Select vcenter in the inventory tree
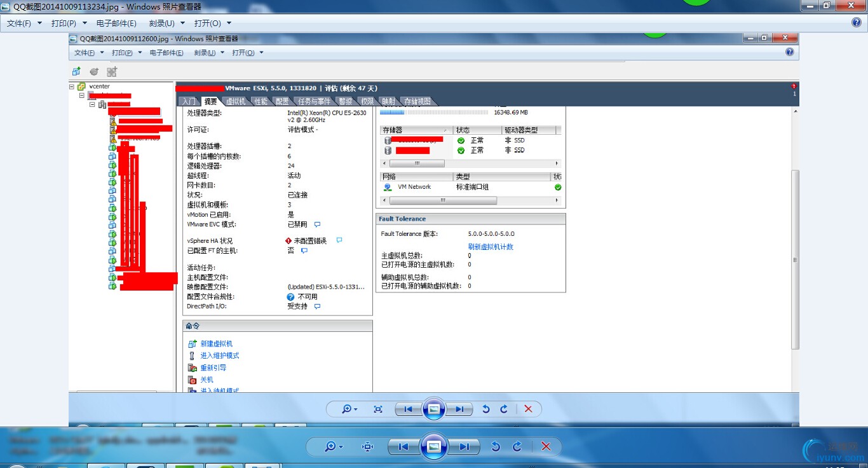The width and height of the screenshot is (868, 468). pyautogui.click(x=99, y=86)
